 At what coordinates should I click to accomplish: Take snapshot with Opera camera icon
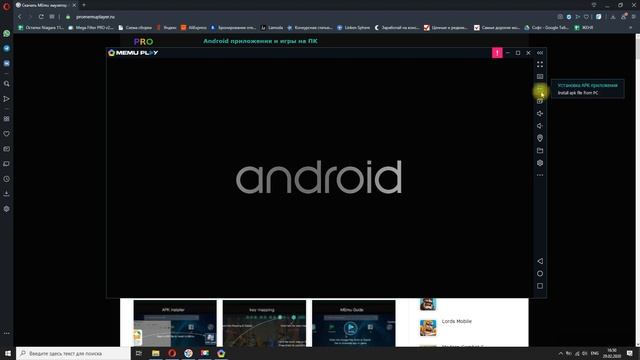tap(560, 17)
